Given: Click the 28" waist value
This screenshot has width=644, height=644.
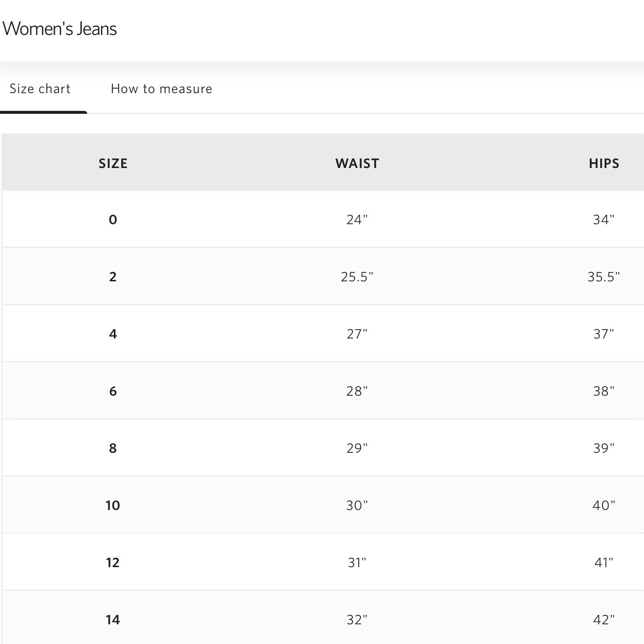Looking at the screenshot, I should (x=357, y=391).
